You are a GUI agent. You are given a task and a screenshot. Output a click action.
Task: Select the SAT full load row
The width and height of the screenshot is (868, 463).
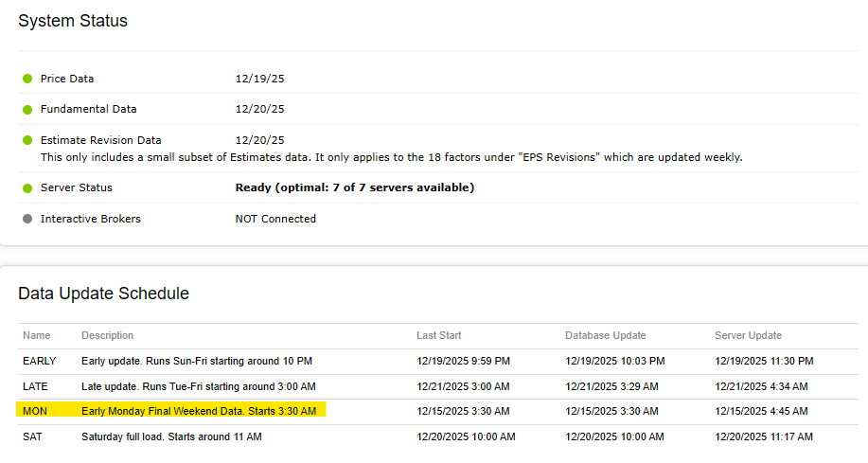[33, 436]
